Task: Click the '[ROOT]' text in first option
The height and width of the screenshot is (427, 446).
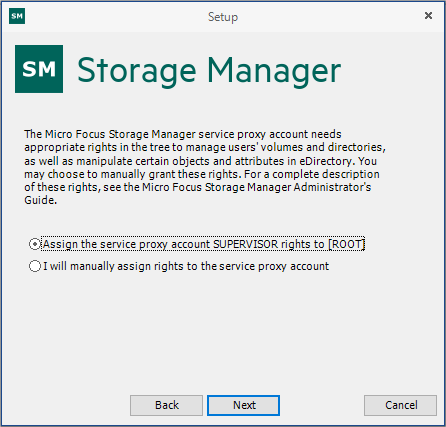Action: point(347,244)
